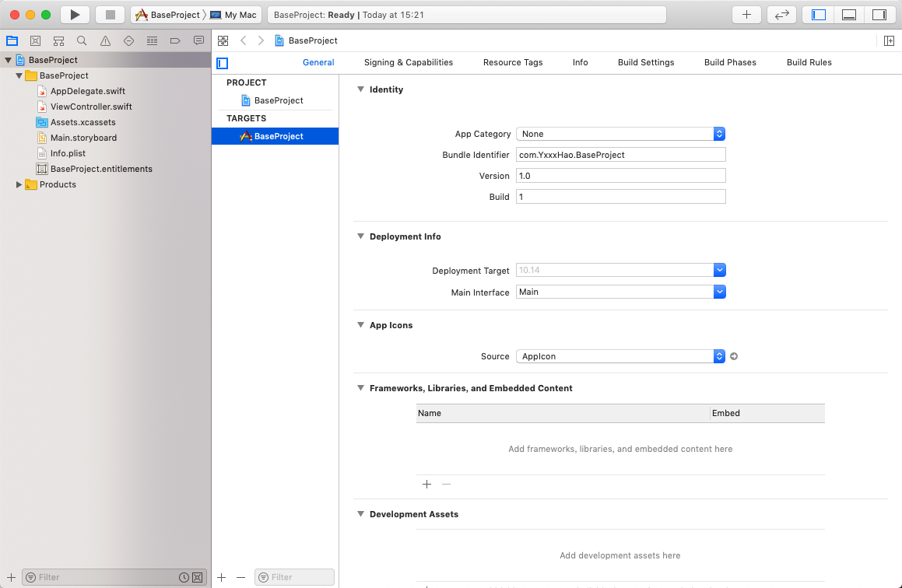902x588 pixels.
Task: Open the Breakpoint navigator
Action: (175, 40)
